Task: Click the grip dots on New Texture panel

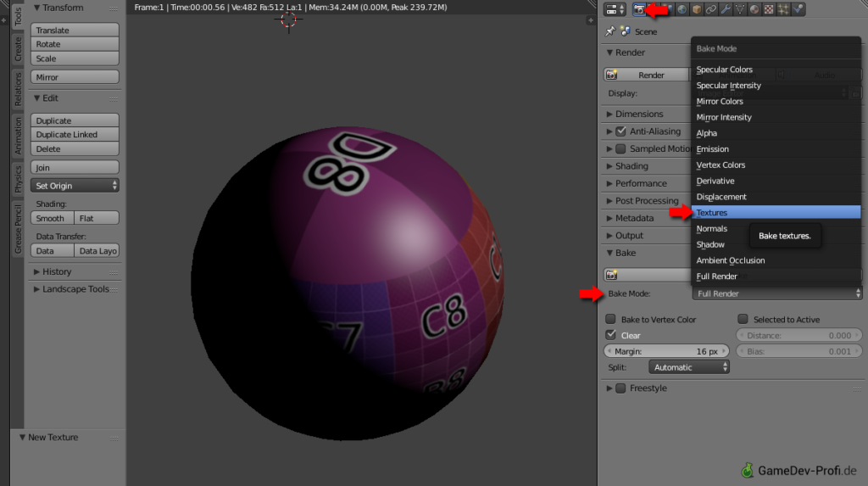Action: point(114,438)
